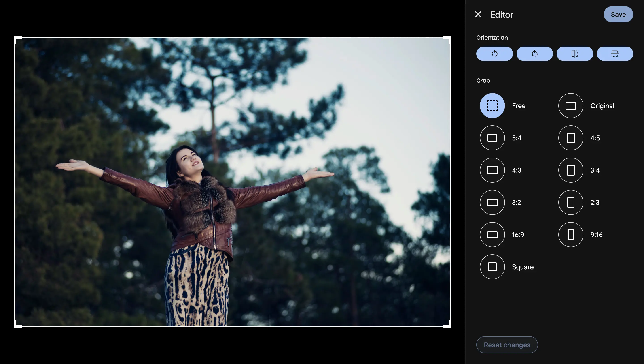Image resolution: width=644 pixels, height=364 pixels.
Task: Rotate the image counterclockwise
Action: point(494,54)
